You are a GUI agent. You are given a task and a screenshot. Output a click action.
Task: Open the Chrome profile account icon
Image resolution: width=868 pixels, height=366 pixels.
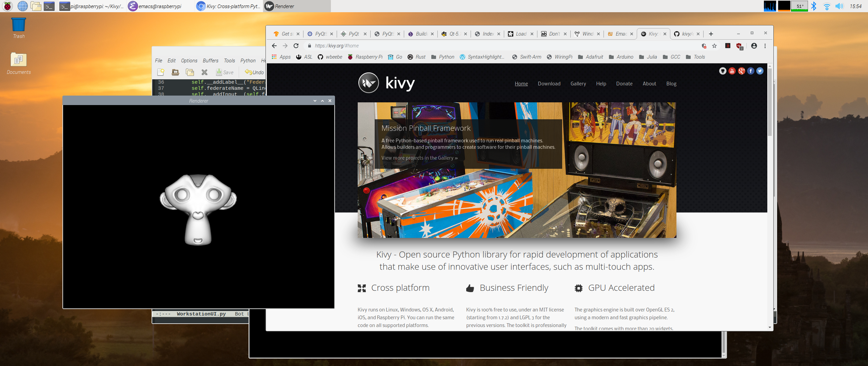pyautogui.click(x=754, y=46)
